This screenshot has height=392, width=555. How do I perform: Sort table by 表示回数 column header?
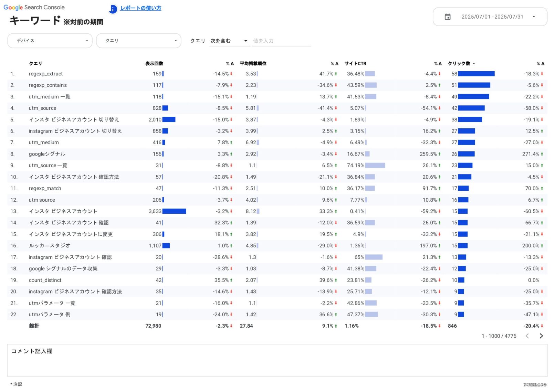point(154,64)
